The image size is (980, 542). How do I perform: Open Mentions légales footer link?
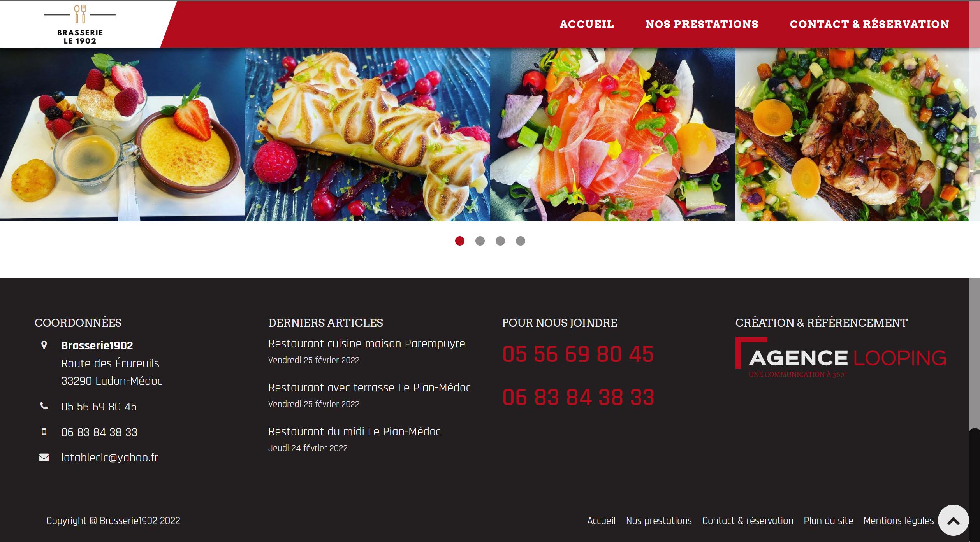tap(898, 521)
